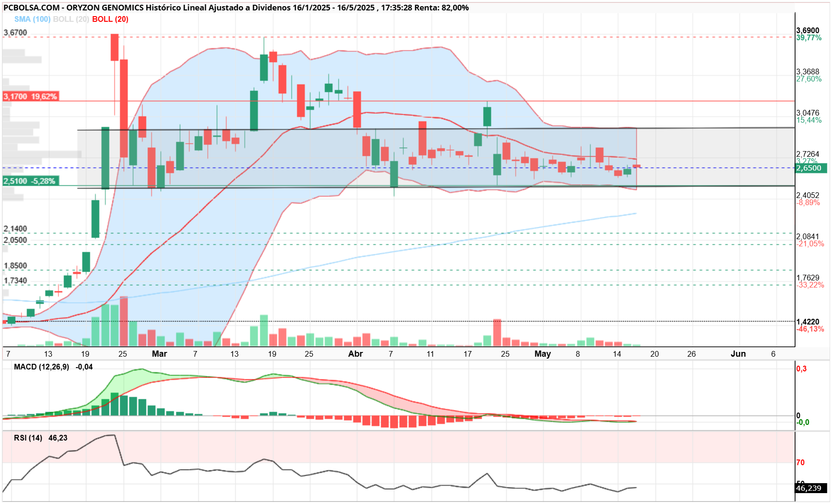Screen dimensions: 832x504
Task: Click the -8,89% percentage label
Action: (808, 203)
